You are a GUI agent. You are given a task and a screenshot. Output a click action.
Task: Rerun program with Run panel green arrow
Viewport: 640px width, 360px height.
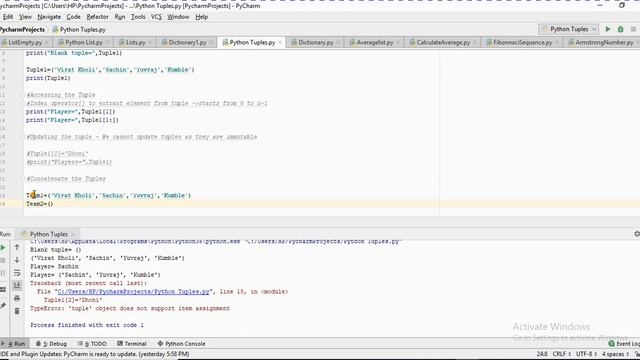3,247
